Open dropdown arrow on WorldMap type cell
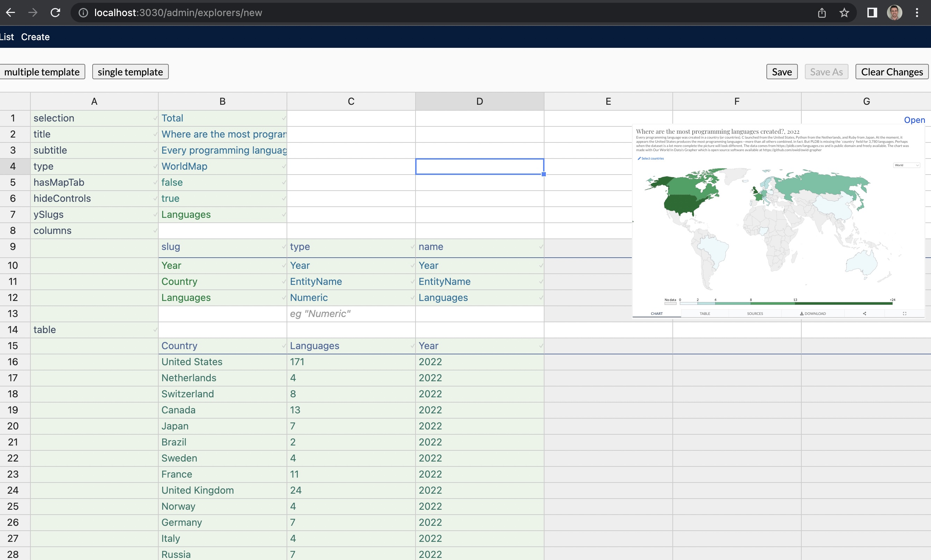Image resolution: width=931 pixels, height=560 pixels. (x=283, y=167)
